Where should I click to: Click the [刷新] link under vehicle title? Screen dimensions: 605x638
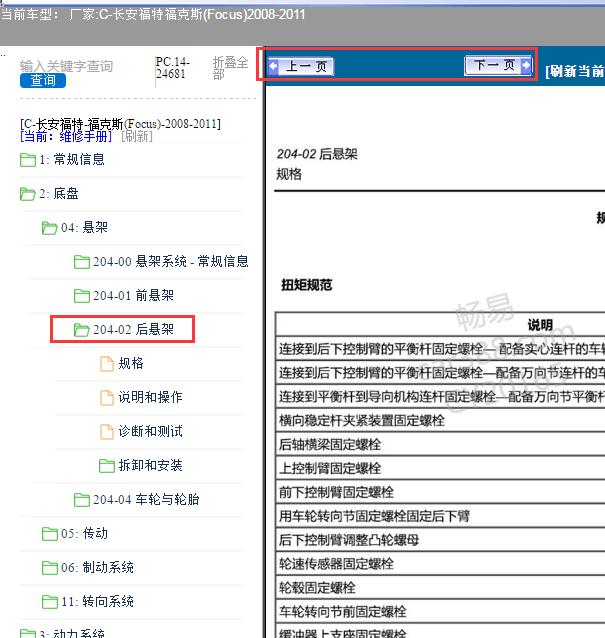click(137, 136)
